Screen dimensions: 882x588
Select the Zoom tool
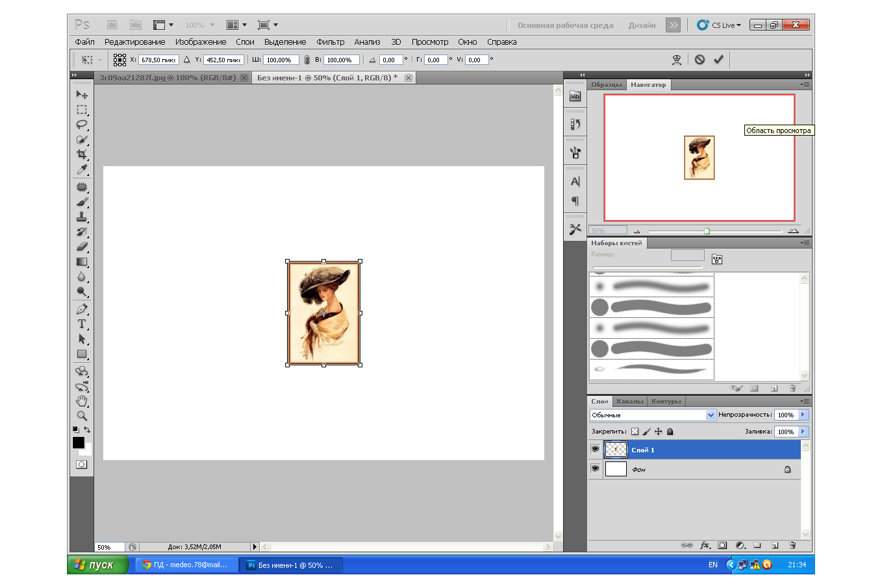82,416
